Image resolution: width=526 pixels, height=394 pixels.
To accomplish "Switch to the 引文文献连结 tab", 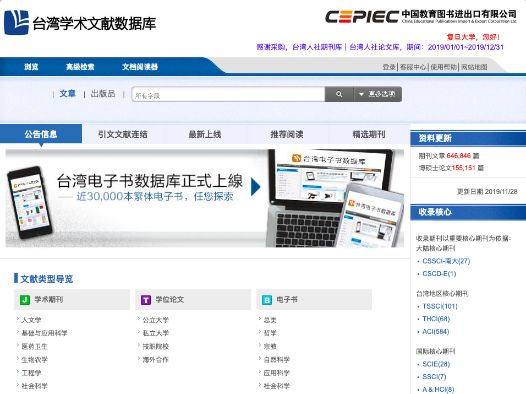I will (x=123, y=134).
